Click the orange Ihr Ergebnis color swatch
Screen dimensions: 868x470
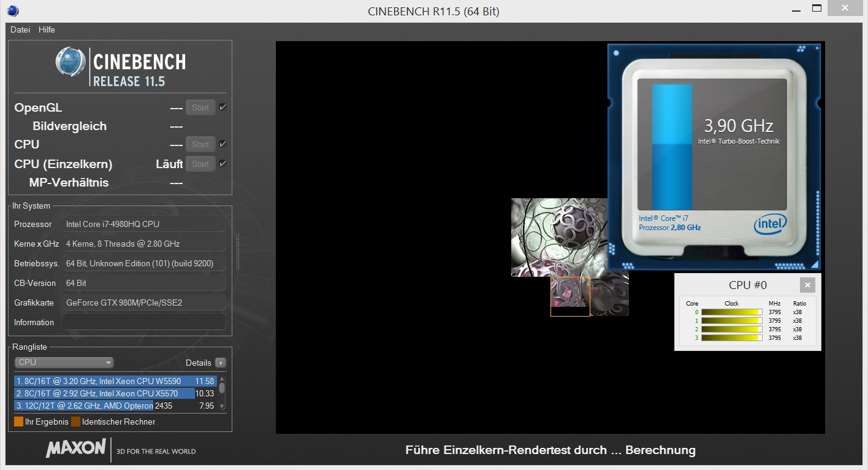click(18, 422)
